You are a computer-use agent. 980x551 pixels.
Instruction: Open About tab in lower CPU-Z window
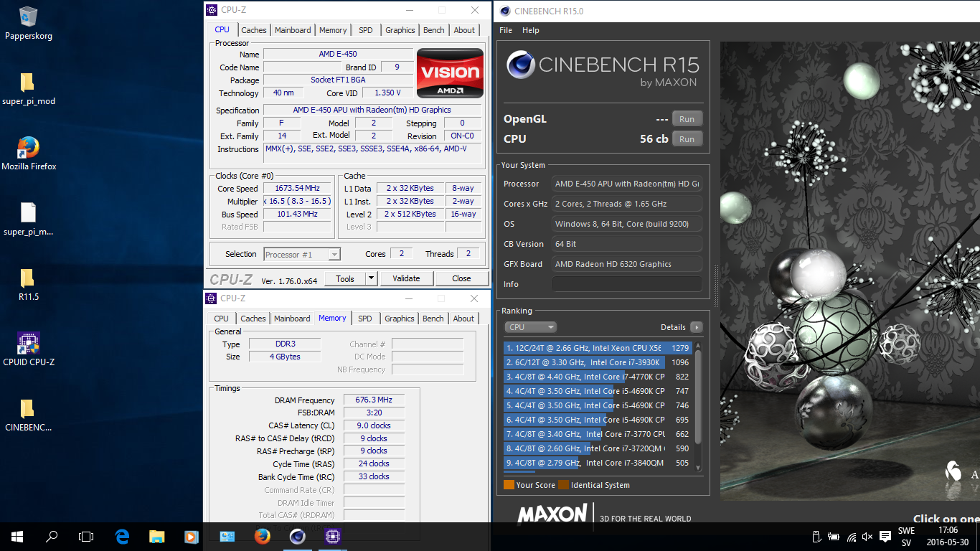click(x=463, y=319)
